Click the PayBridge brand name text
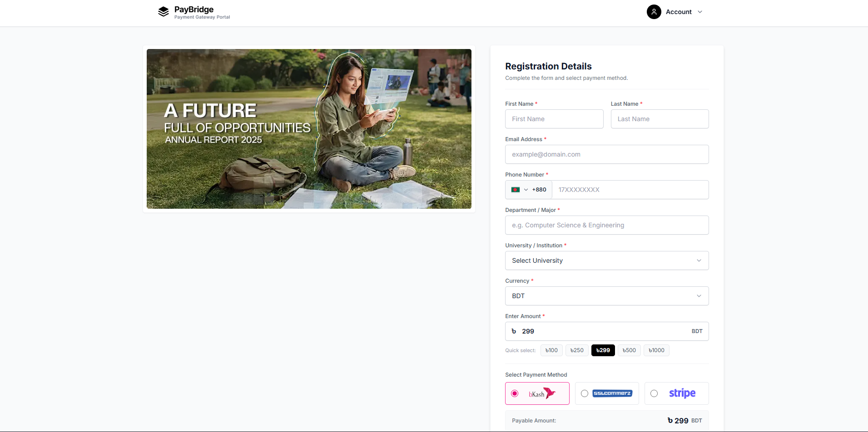The width and height of the screenshot is (868, 432). [194, 10]
